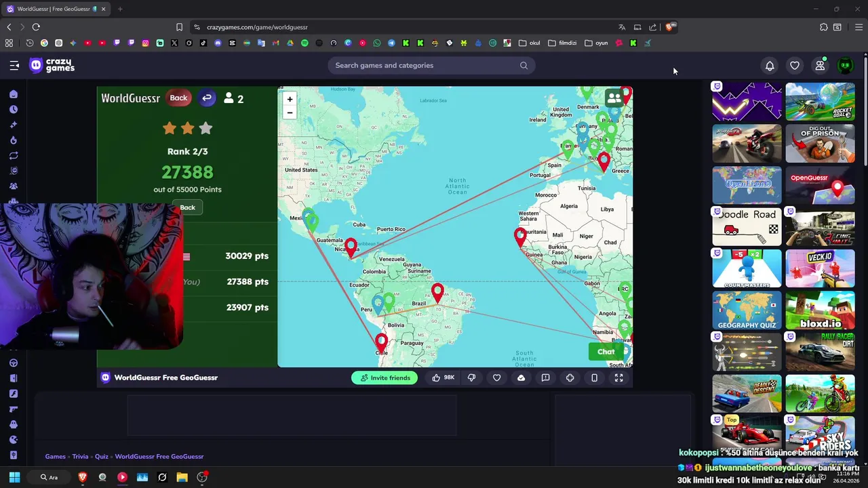Viewport: 868px width, 488px height.
Task: Click the search magnifier icon
Action: [x=524, y=66]
